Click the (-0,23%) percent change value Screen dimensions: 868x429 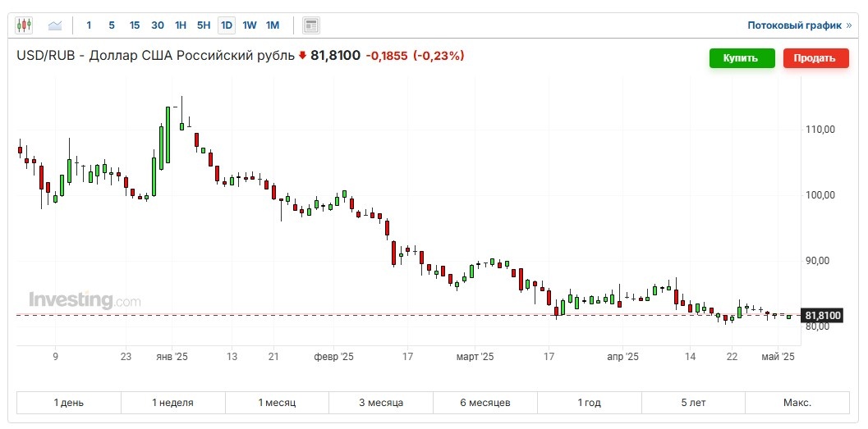(439, 55)
